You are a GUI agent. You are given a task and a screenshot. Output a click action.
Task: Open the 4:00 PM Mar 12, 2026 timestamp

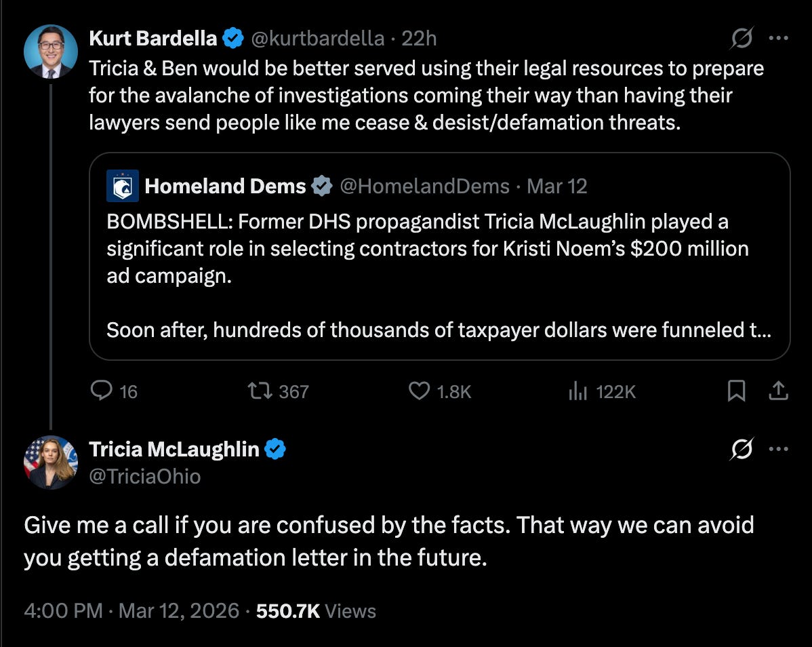point(131,611)
